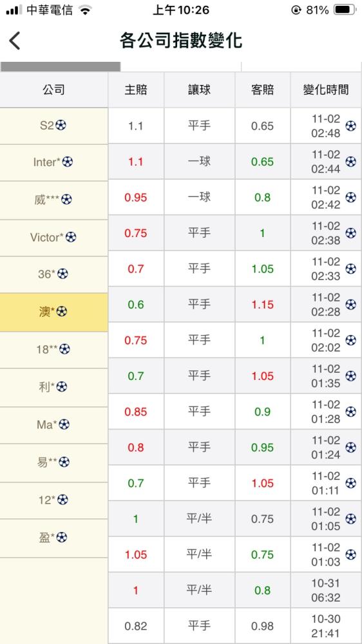This screenshot has height=644, width=362.
Task: Tap soccer ball icon beside Victor*
Action: pos(71,237)
